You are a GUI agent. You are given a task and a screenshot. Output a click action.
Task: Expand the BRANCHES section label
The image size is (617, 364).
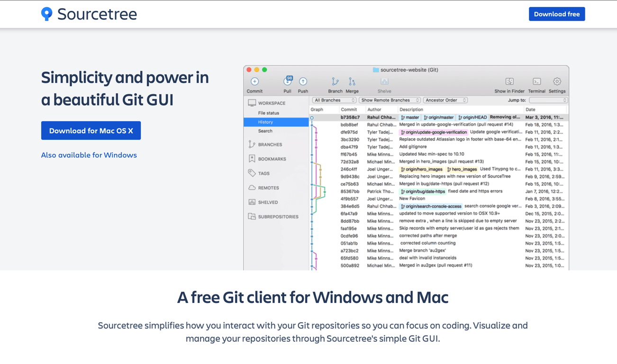pos(270,145)
